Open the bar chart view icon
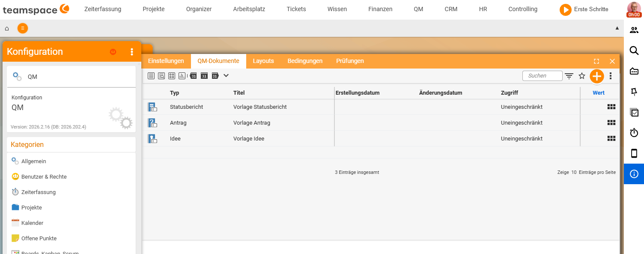This screenshot has width=644, height=254. (182, 76)
